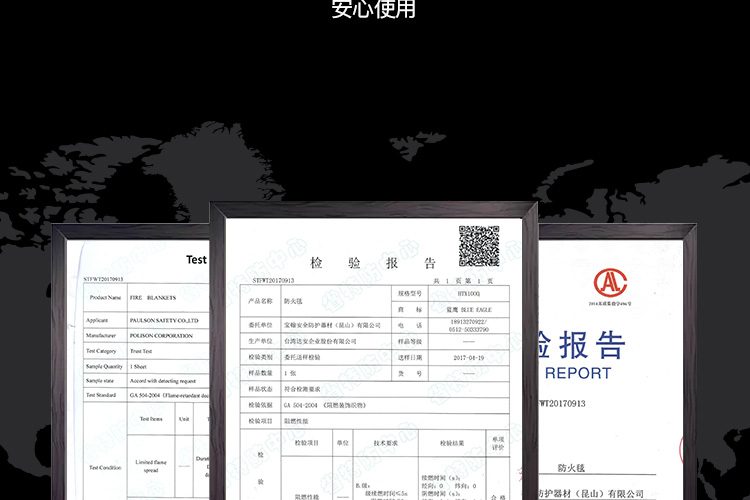The width and height of the screenshot is (750, 500).
Task: Click the QR code on the center report
Action: click(478, 245)
